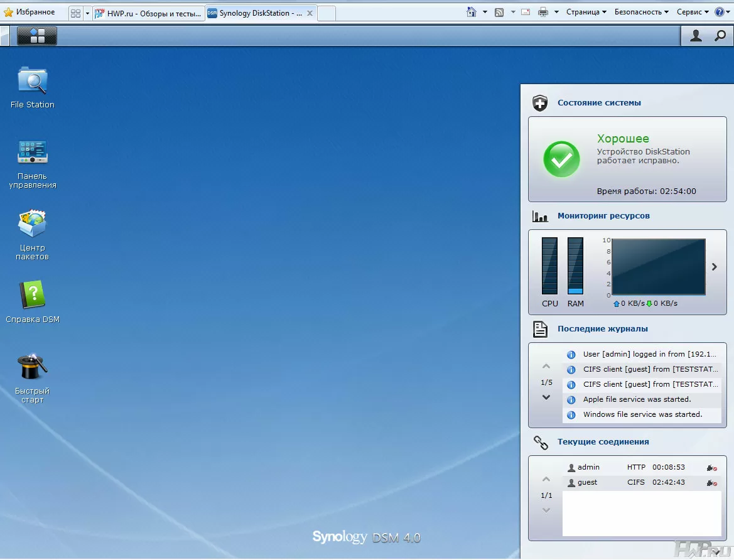Open Центр пакетов desktop icon
Screen dimensions: 734x560
tap(32, 235)
